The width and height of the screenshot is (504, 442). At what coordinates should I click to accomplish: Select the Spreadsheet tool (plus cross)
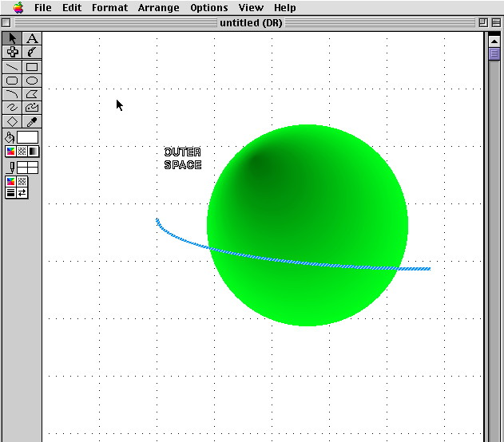(12, 52)
